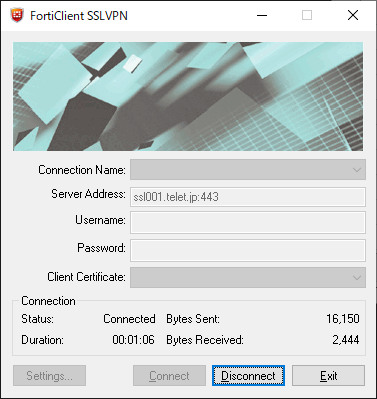Open the Connection Name dropdown

tap(248, 169)
